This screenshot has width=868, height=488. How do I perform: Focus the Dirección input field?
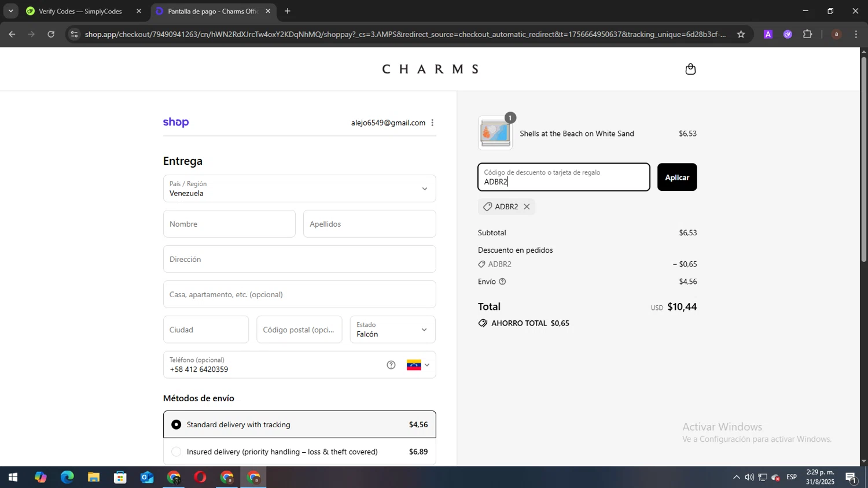pos(300,259)
